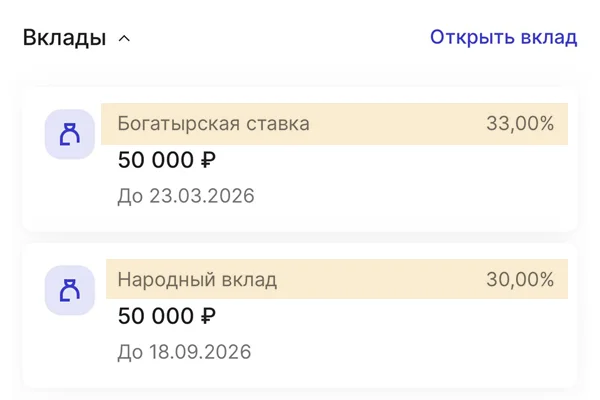600x400 pixels.
Task: Click the yellow highlight bar of Богатырская ставка
Action: [400, 124]
